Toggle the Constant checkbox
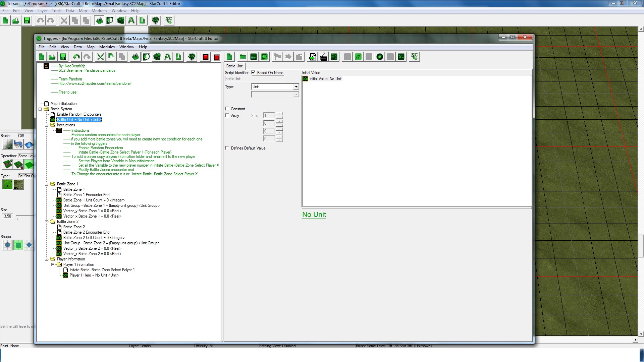Screen dimensions: 644x362 point(227,108)
